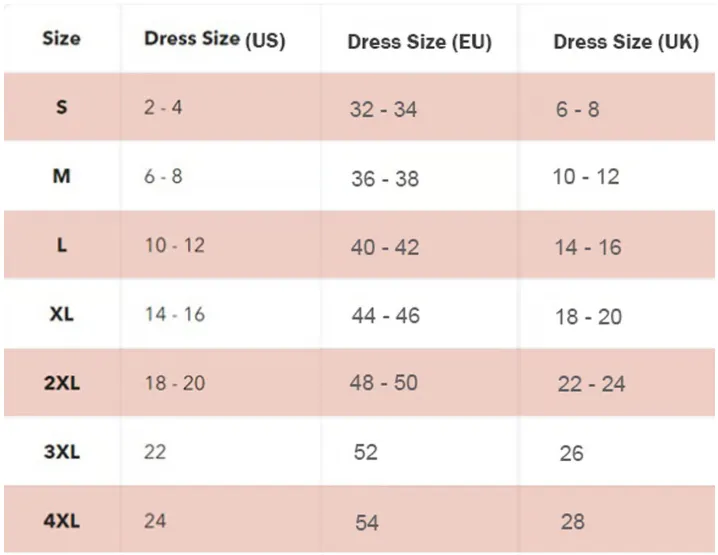718x555 pixels.
Task: Click UK size value 6 - 8
Action: 577,109
